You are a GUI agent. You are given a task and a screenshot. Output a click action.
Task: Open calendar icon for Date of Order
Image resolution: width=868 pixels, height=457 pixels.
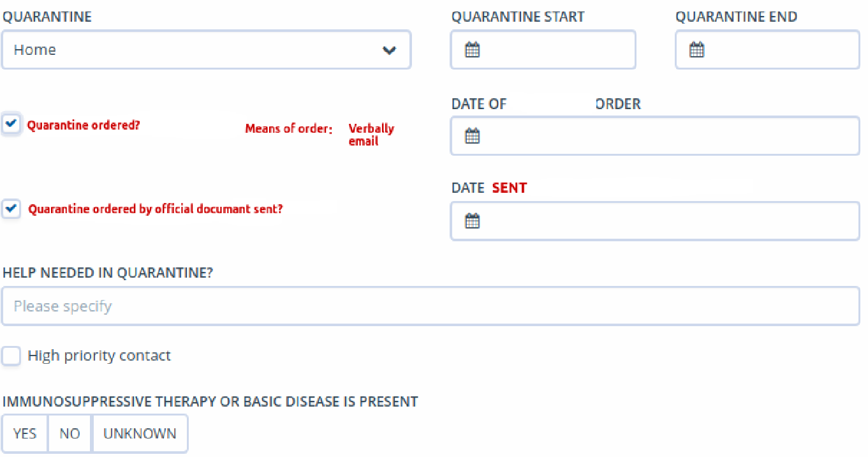tap(472, 136)
